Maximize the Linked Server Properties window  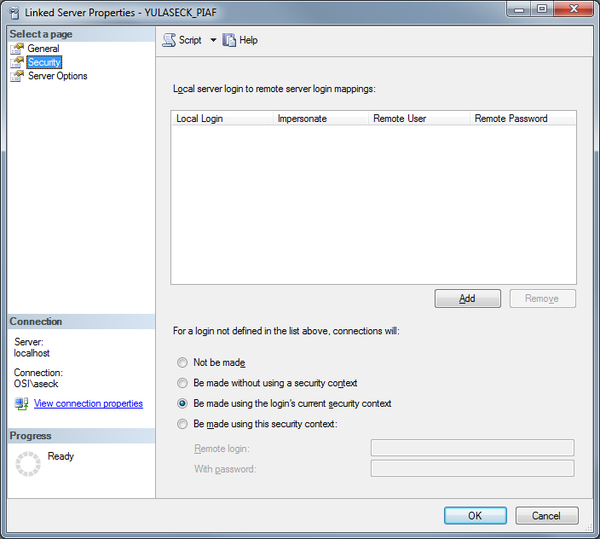coord(542,9)
